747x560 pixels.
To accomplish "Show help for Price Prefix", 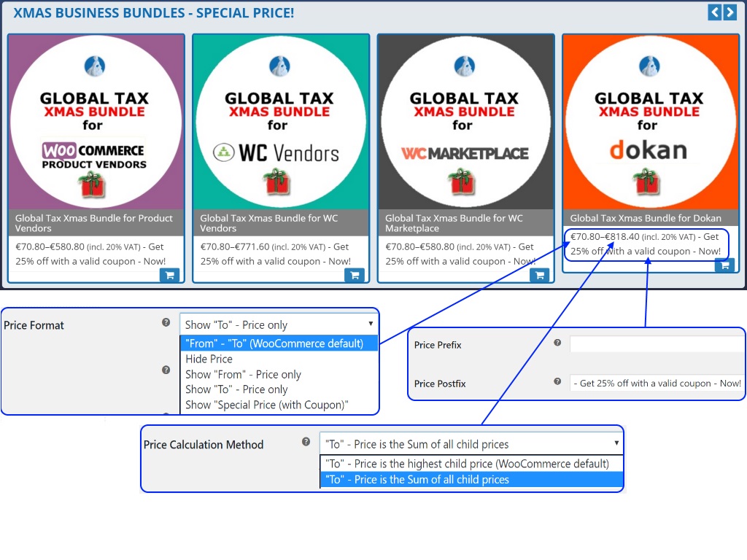I will click(x=557, y=343).
